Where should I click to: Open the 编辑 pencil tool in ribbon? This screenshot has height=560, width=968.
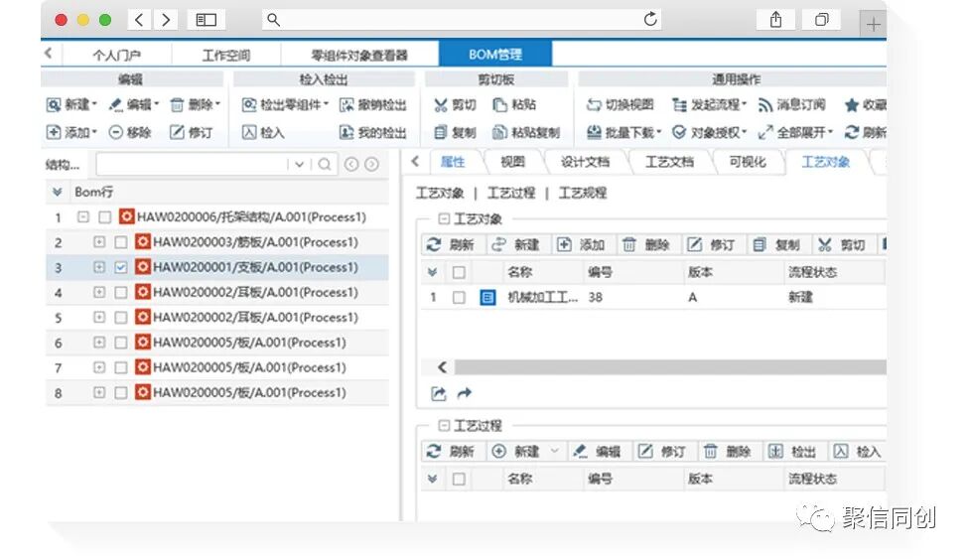click(x=133, y=104)
